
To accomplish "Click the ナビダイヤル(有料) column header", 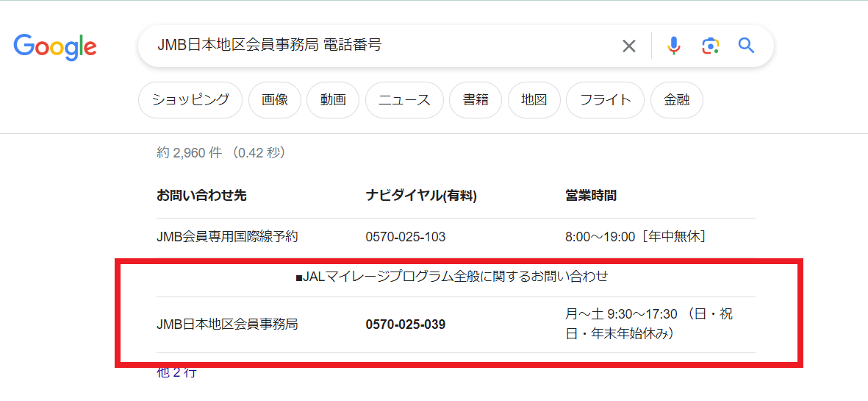I will click(421, 196).
